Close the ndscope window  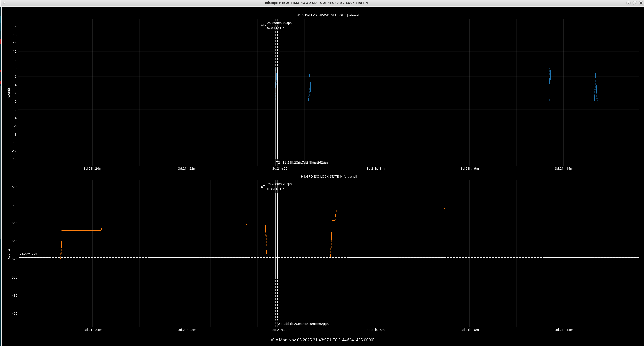[x=641, y=3]
